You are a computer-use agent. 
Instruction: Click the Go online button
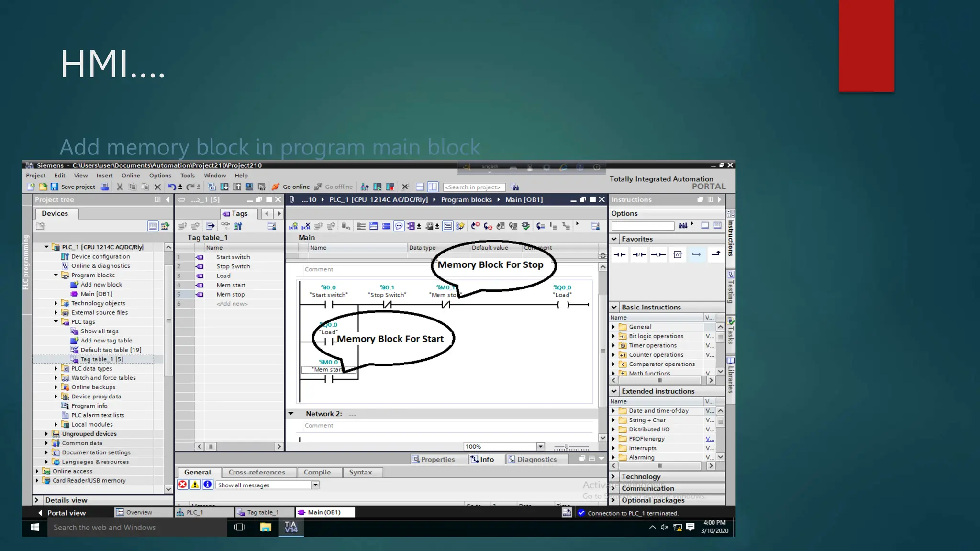click(x=291, y=187)
